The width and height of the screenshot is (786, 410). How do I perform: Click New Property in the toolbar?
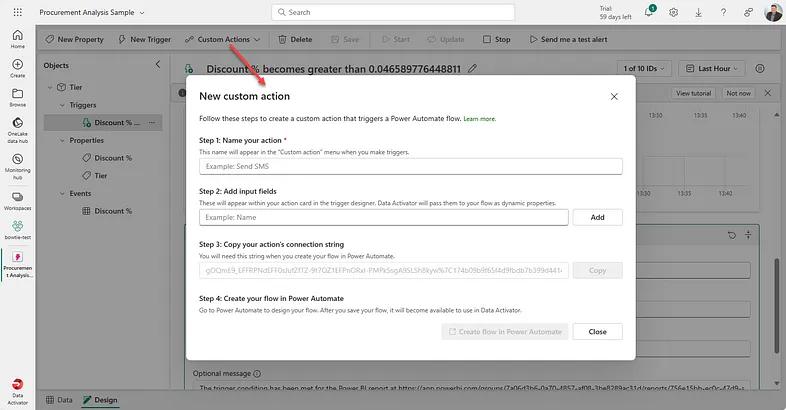click(74, 39)
